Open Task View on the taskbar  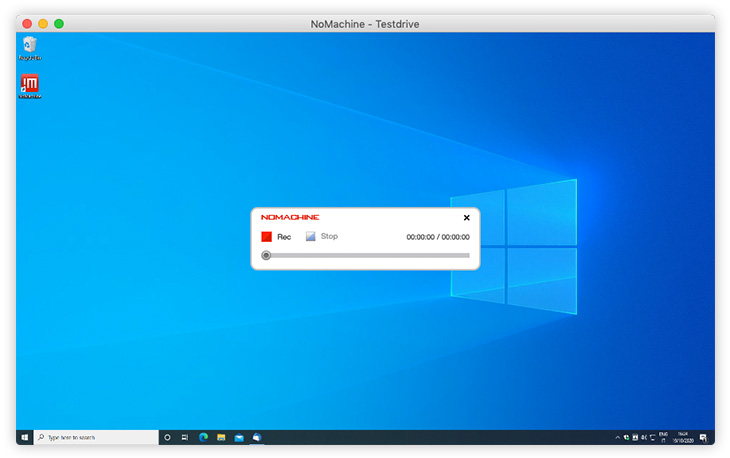pyautogui.click(x=185, y=437)
